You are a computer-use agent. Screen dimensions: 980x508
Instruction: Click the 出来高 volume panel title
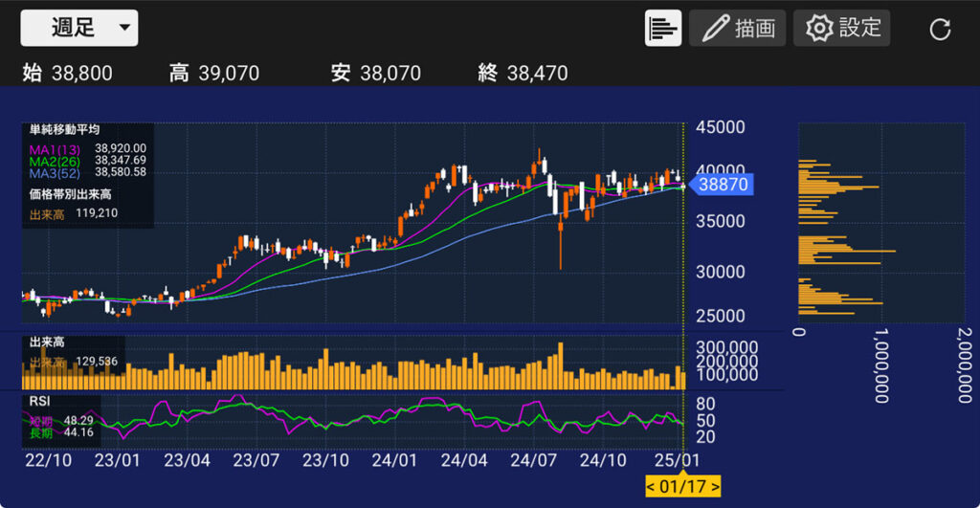(x=47, y=342)
